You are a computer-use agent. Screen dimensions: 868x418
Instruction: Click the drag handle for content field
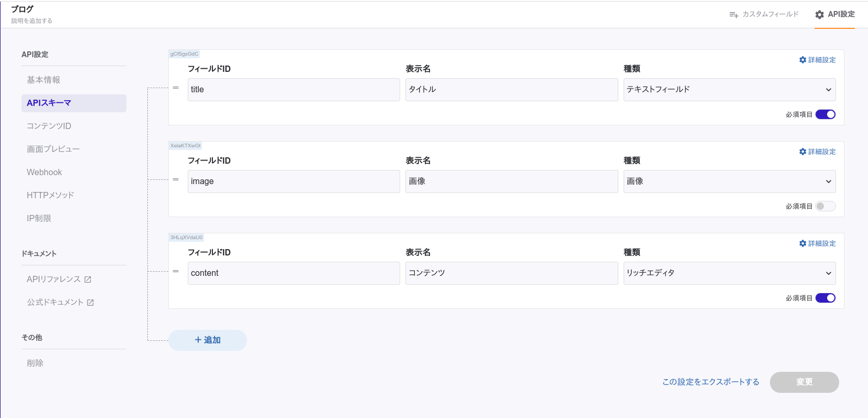pyautogui.click(x=176, y=271)
